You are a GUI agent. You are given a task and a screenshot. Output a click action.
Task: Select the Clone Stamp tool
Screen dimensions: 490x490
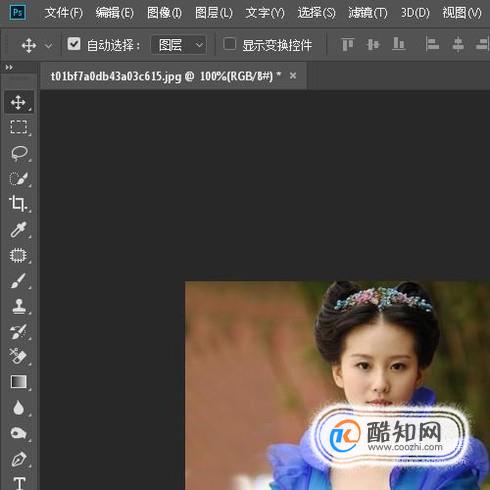click(19, 306)
